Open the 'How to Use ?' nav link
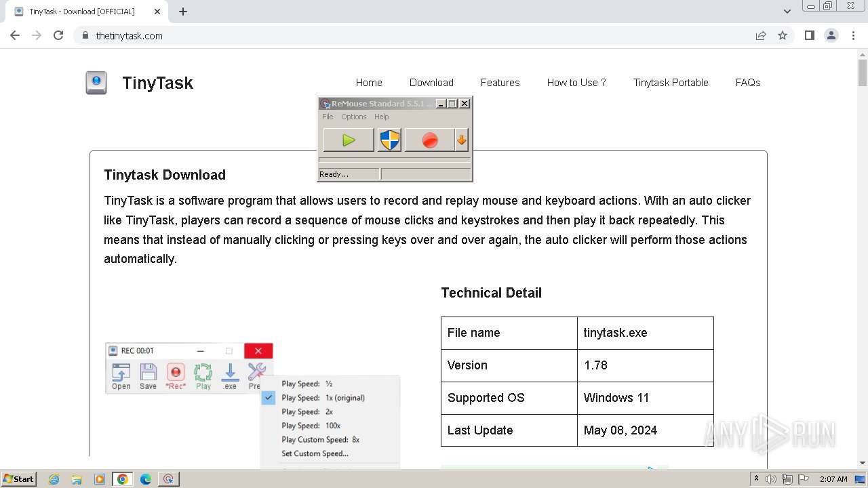 pyautogui.click(x=576, y=83)
